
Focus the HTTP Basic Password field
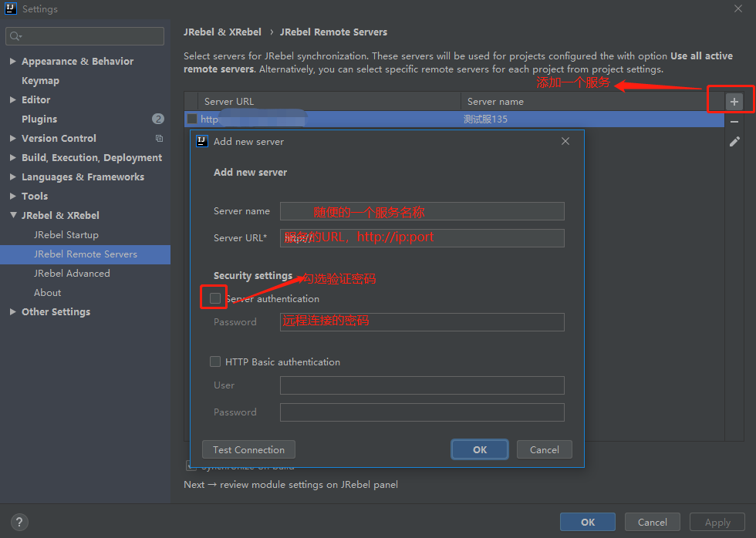click(x=422, y=412)
